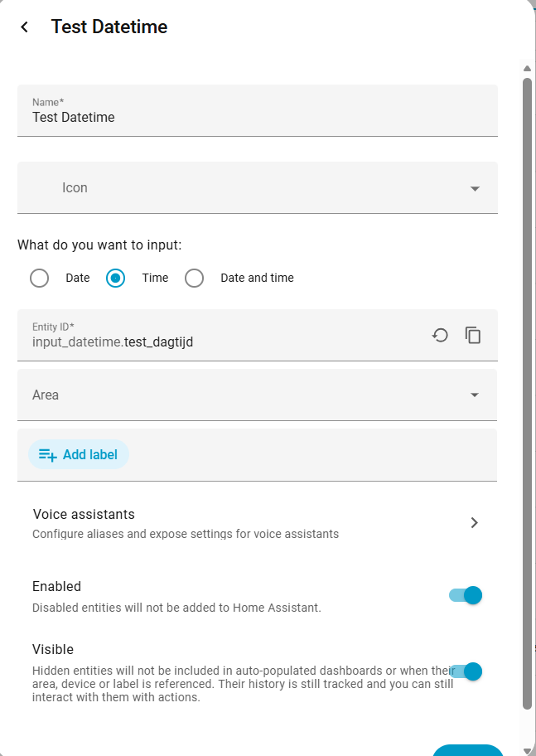
Task: Click the partially visible blue button at bottom
Action: (468, 750)
